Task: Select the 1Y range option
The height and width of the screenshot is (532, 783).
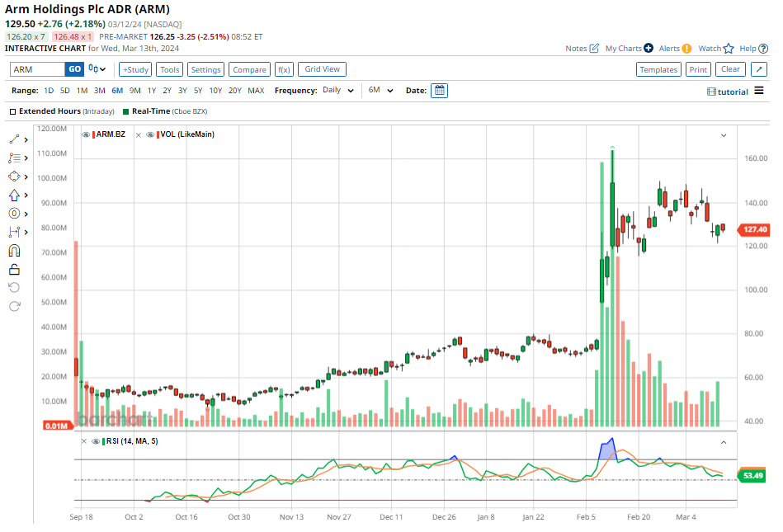Action: [x=151, y=91]
